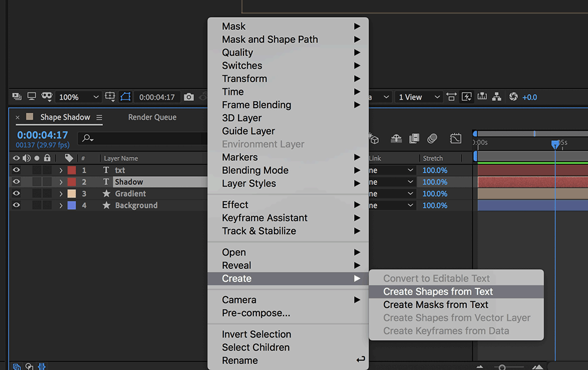Toggle visibility of the Background layer
This screenshot has height=370, width=588.
[x=16, y=206]
